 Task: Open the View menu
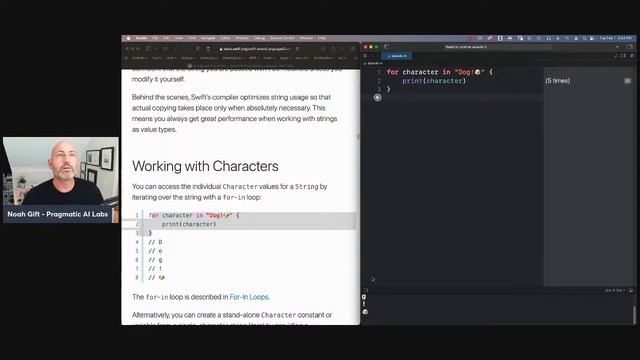[179, 38]
